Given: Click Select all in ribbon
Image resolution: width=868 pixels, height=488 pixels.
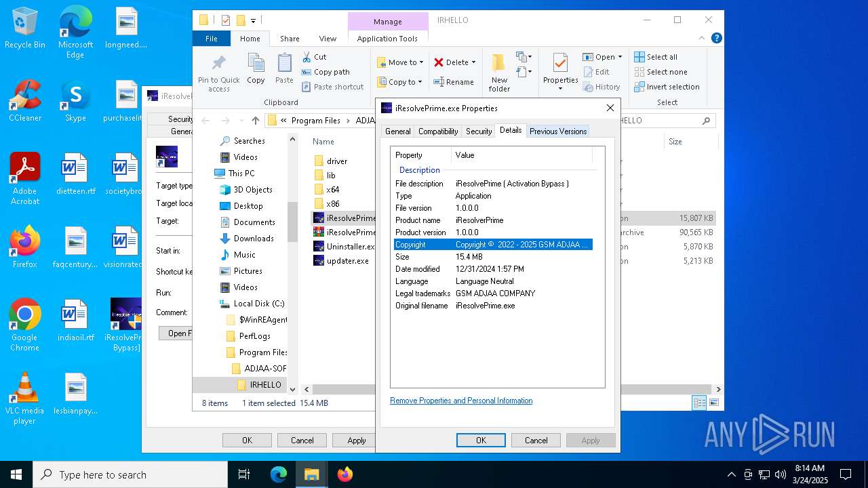Looking at the screenshot, I should pyautogui.click(x=656, y=57).
